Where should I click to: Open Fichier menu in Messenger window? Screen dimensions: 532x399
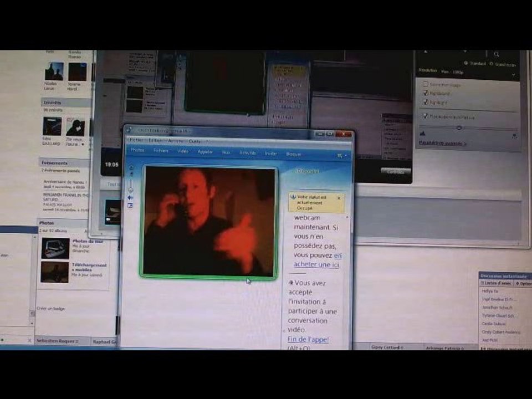136,140
